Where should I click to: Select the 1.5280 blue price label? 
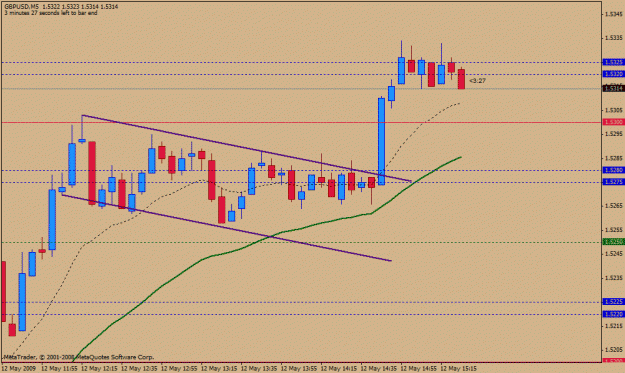[x=613, y=170]
